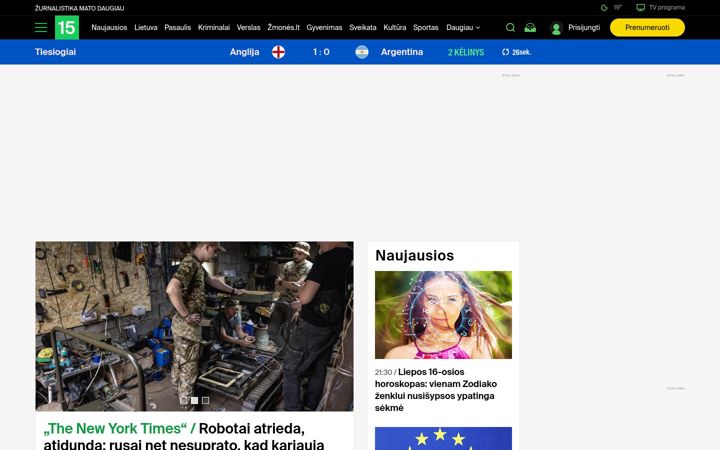Select second carousel slide indicator
The width and height of the screenshot is (720, 450).
pyautogui.click(x=194, y=400)
